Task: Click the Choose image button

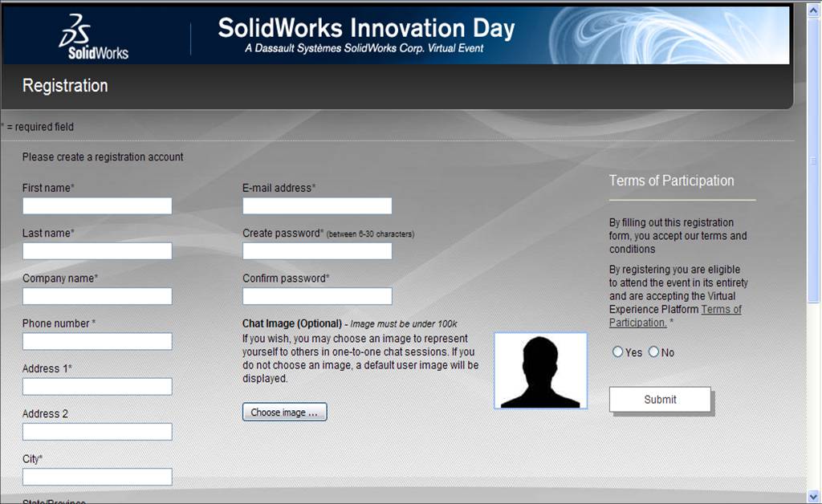Action: 285,412
